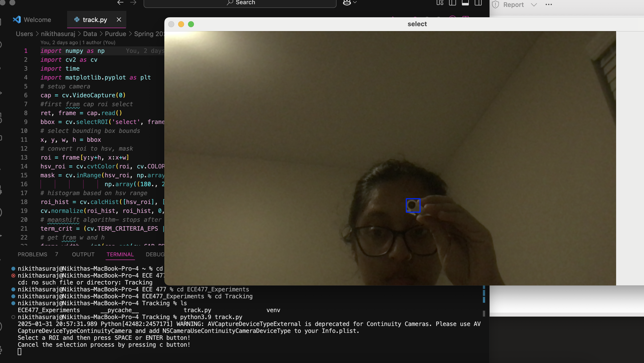The width and height of the screenshot is (644, 363).
Task: Expand the chevron beside Report
Action: 534,5
